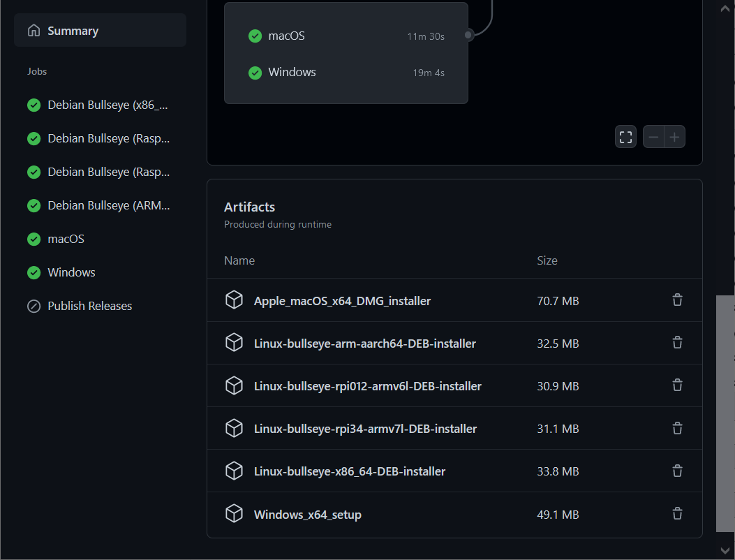Download Windows_x64_setup artifact
Screen dimensions: 735x560
point(308,515)
